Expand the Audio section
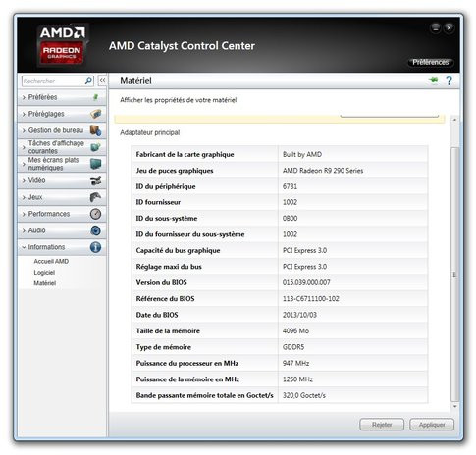The width and height of the screenshot is (476, 455). pos(24,230)
